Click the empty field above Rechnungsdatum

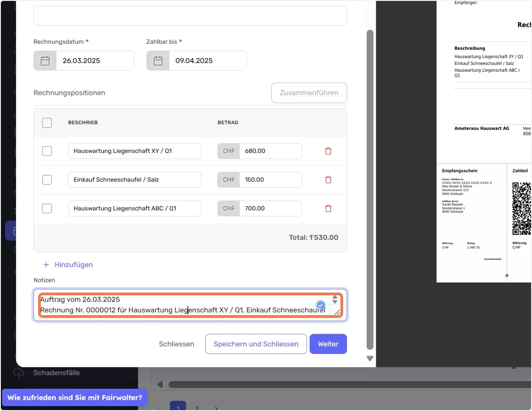[x=190, y=16]
